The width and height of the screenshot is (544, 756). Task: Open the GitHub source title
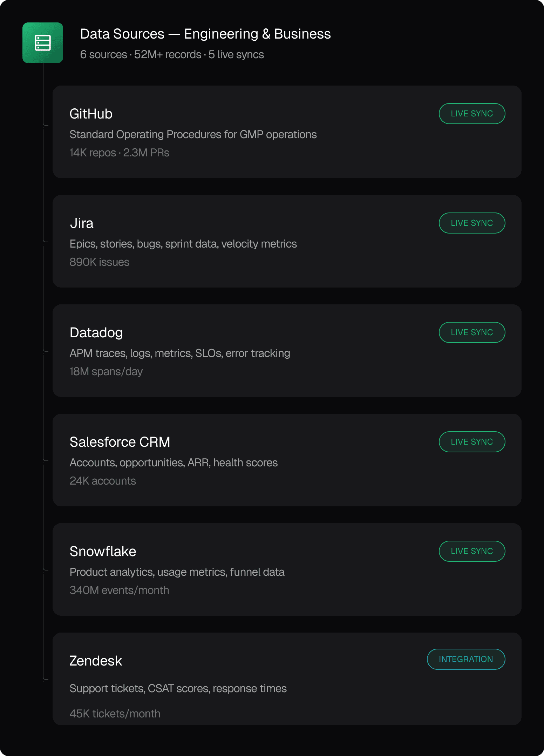point(91,114)
